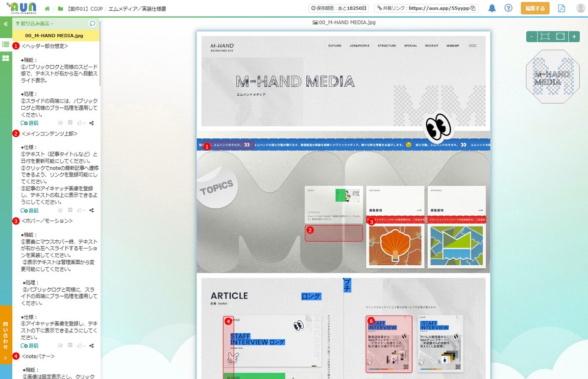The height and width of the screenshot is (379, 588).
Task: Select the <メインコンテンツ上部> comment heading
Action: [49, 133]
